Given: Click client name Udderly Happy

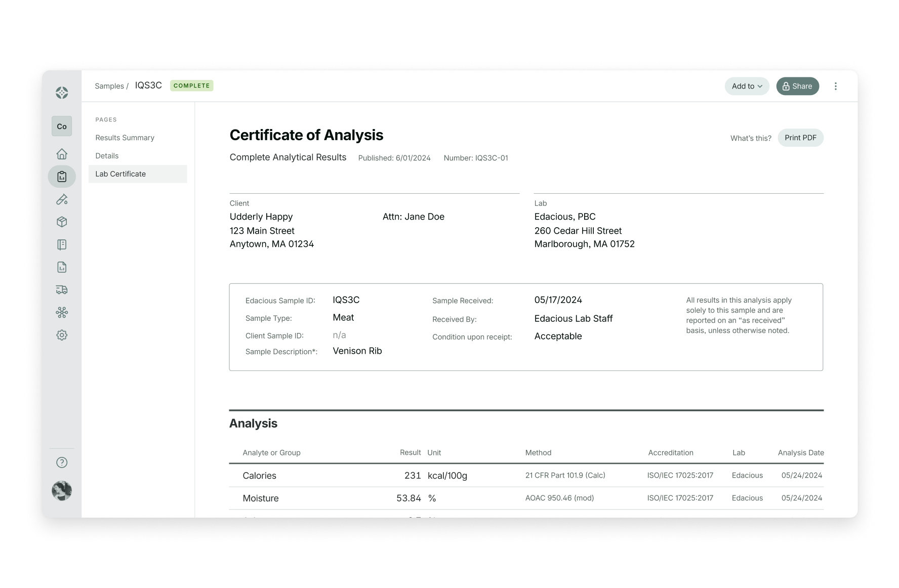Looking at the screenshot, I should (261, 217).
